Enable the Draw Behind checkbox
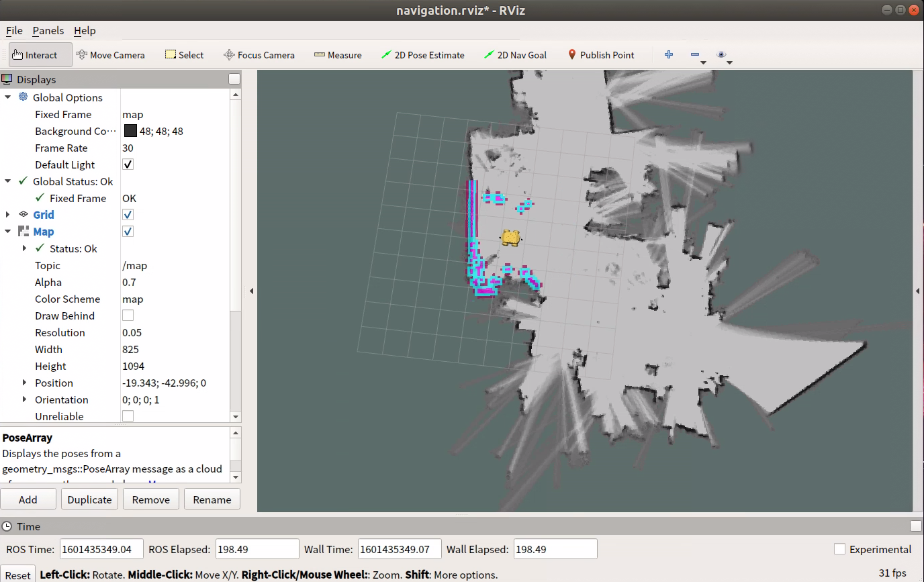Image resolution: width=924 pixels, height=582 pixels. point(128,316)
